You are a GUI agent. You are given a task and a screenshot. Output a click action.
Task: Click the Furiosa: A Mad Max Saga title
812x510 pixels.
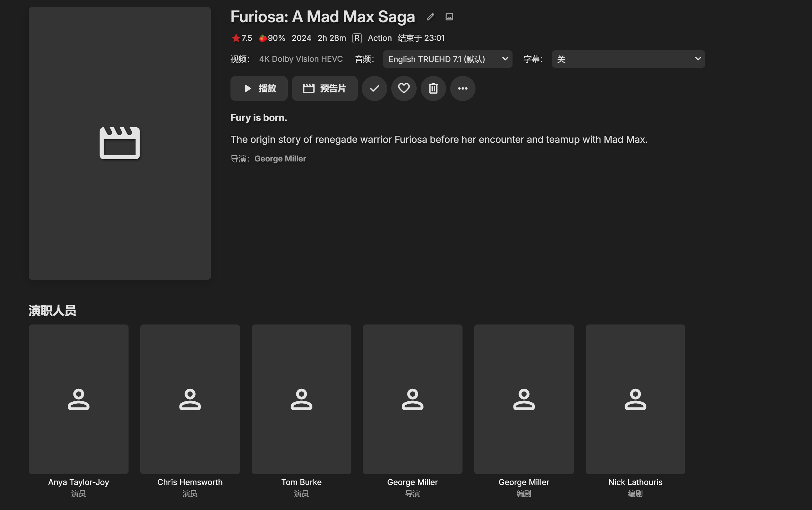(x=322, y=17)
